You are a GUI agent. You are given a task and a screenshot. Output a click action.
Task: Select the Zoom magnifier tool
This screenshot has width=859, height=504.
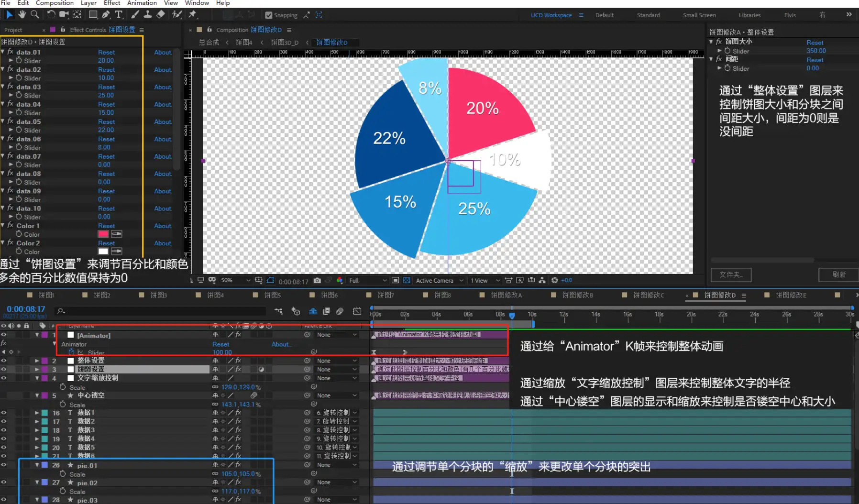coord(35,15)
